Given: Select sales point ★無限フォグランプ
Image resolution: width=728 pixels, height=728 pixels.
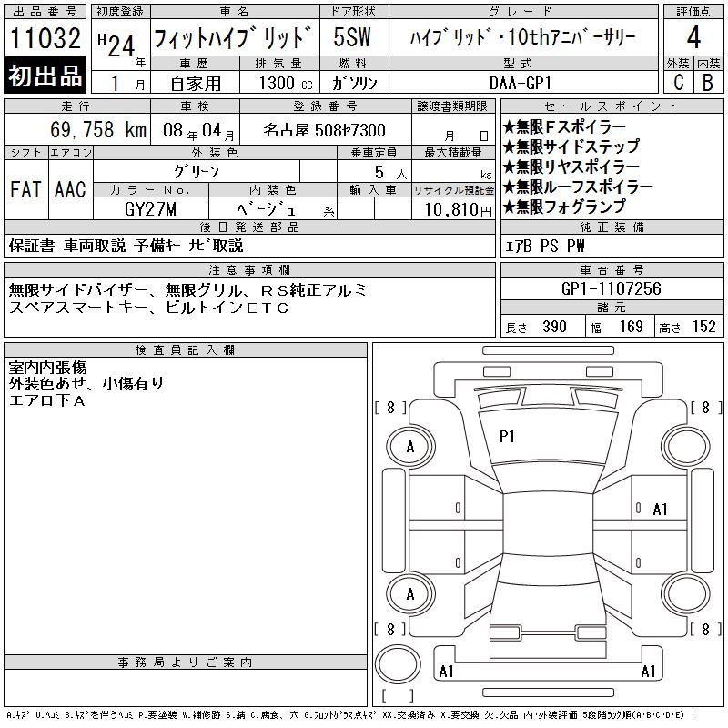Looking at the screenshot, I should [564, 207].
